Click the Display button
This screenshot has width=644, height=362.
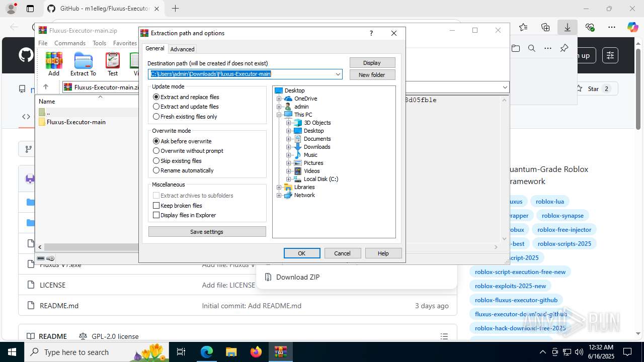click(372, 63)
